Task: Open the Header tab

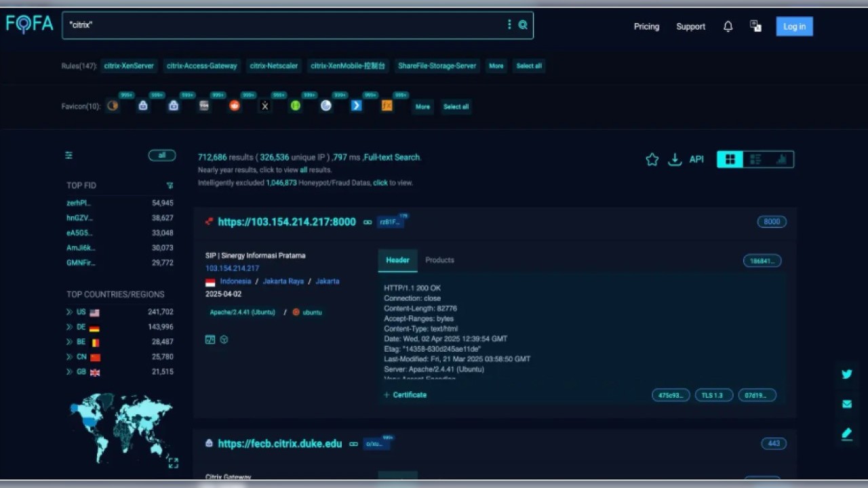Action: pyautogui.click(x=397, y=260)
